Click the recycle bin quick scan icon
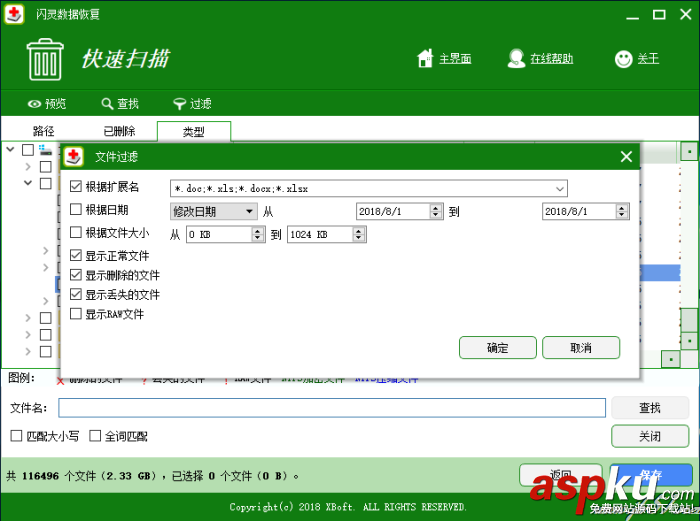This screenshot has width=700, height=521. click(45, 60)
